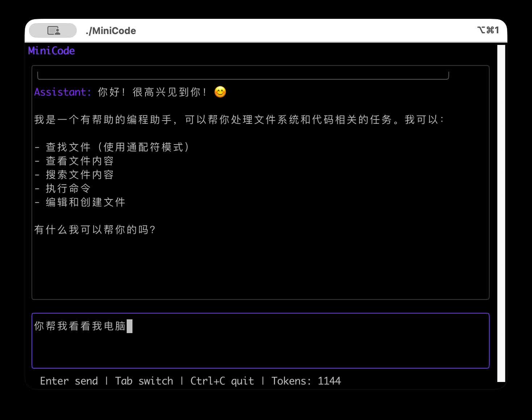Click the smiling emoji in the greeting
Screen dimensions: 532x420
point(220,92)
